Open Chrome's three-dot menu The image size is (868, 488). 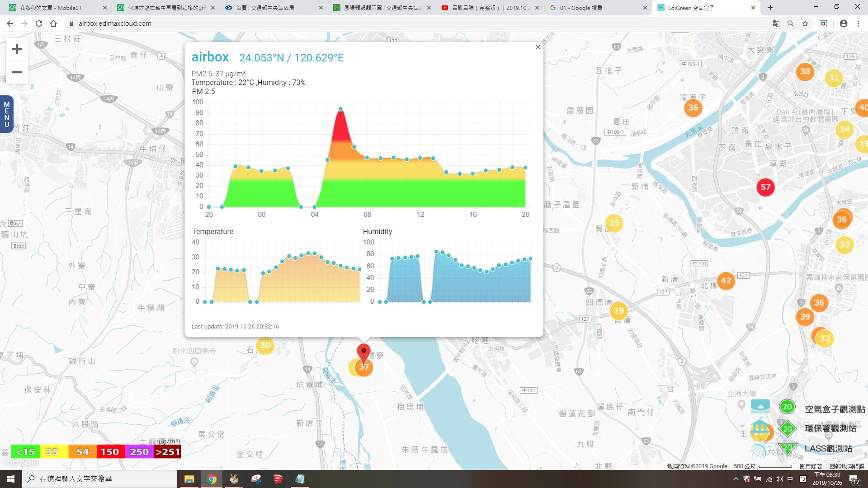click(858, 23)
